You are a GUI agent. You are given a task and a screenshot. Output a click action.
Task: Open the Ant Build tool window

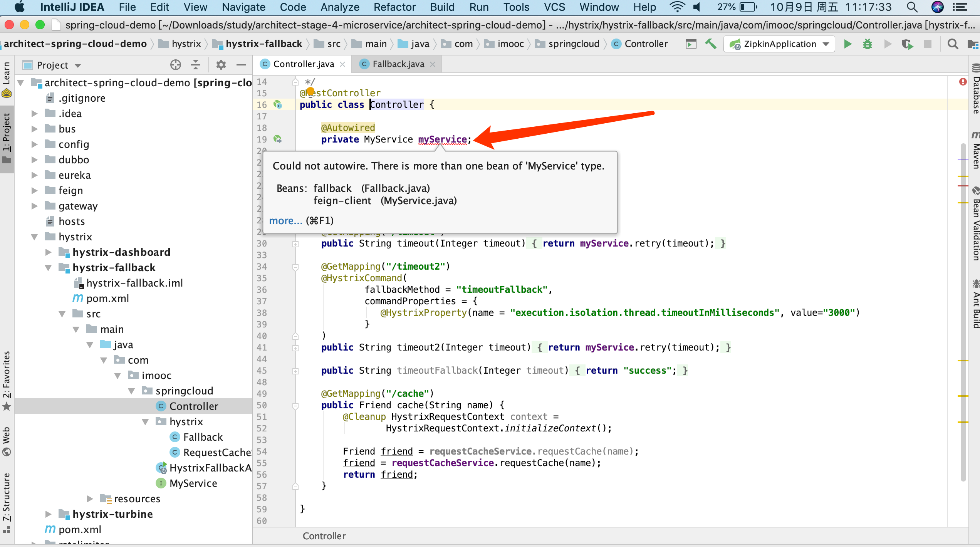point(975,304)
